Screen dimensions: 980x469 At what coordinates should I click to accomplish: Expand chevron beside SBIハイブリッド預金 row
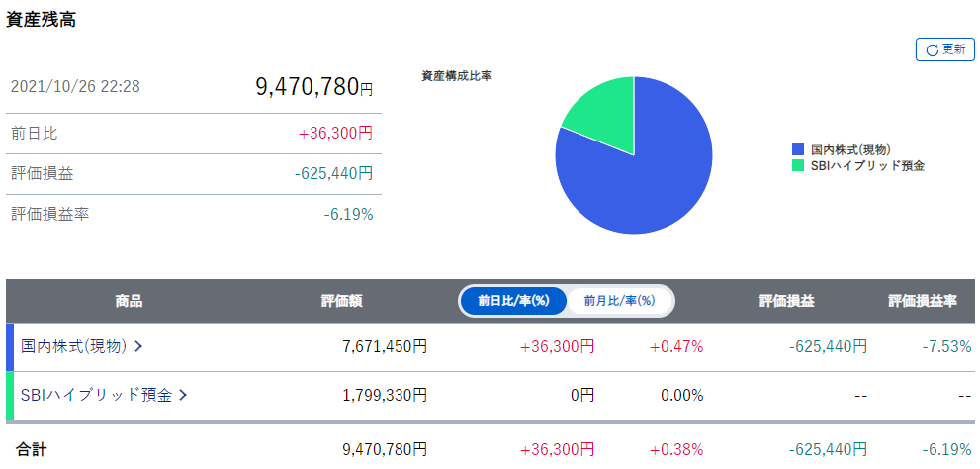click(183, 395)
